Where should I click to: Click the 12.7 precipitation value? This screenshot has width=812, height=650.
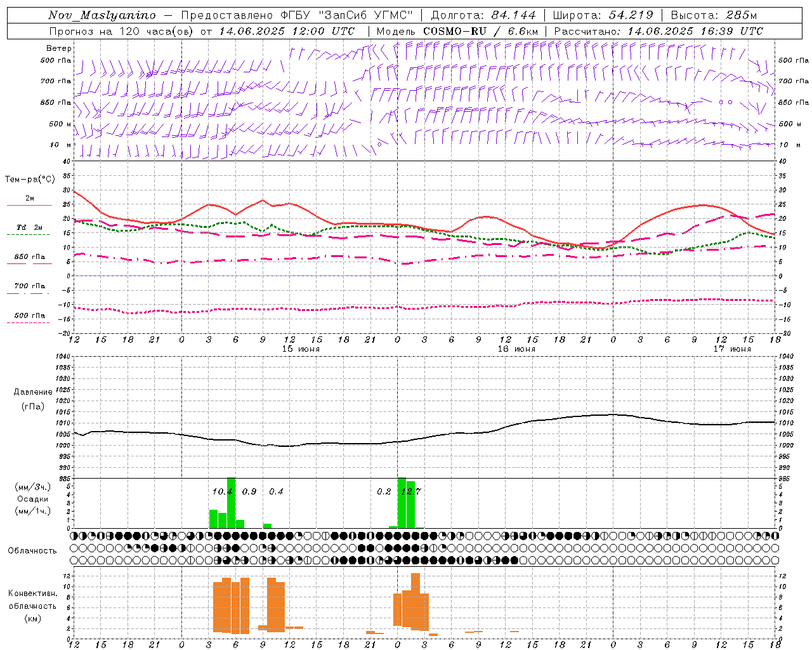pos(411,492)
